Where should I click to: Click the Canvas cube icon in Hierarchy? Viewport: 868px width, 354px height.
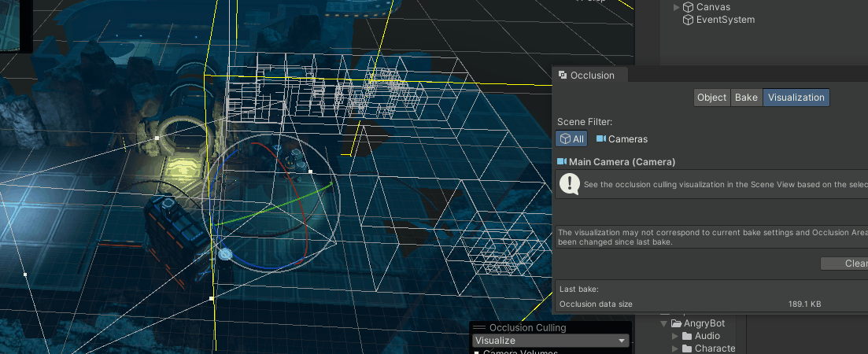point(688,7)
